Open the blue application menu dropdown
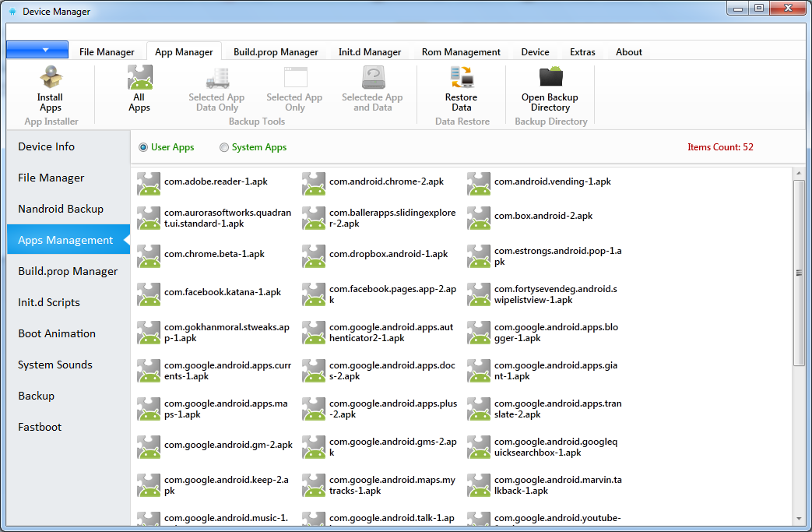This screenshot has height=532, width=812. (x=37, y=50)
